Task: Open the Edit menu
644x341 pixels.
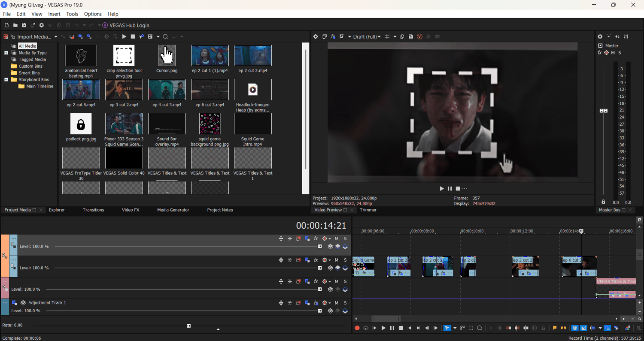Action: (21, 14)
